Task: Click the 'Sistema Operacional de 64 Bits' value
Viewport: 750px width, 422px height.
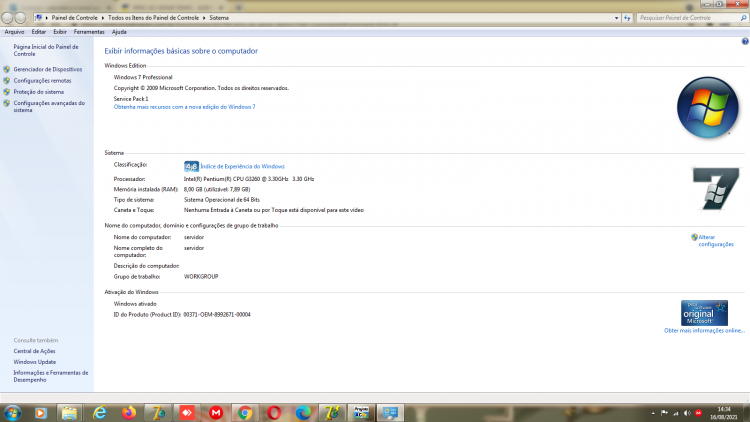Action: 221,200
